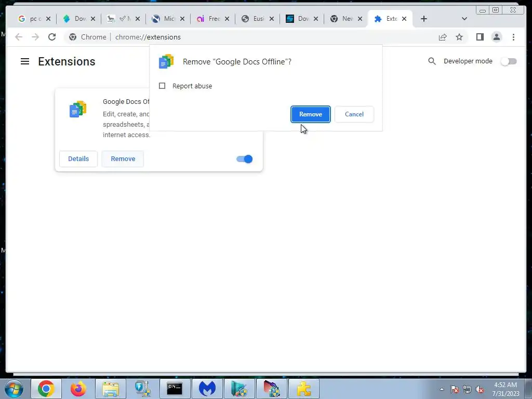Open the Extensions hamburger menu
532x399 pixels.
click(x=25, y=61)
